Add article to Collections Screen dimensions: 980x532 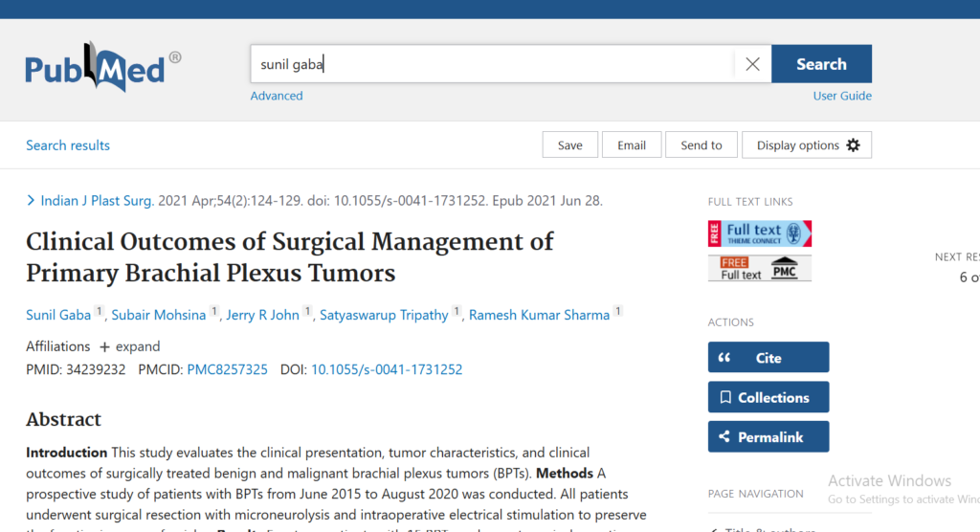pos(768,397)
